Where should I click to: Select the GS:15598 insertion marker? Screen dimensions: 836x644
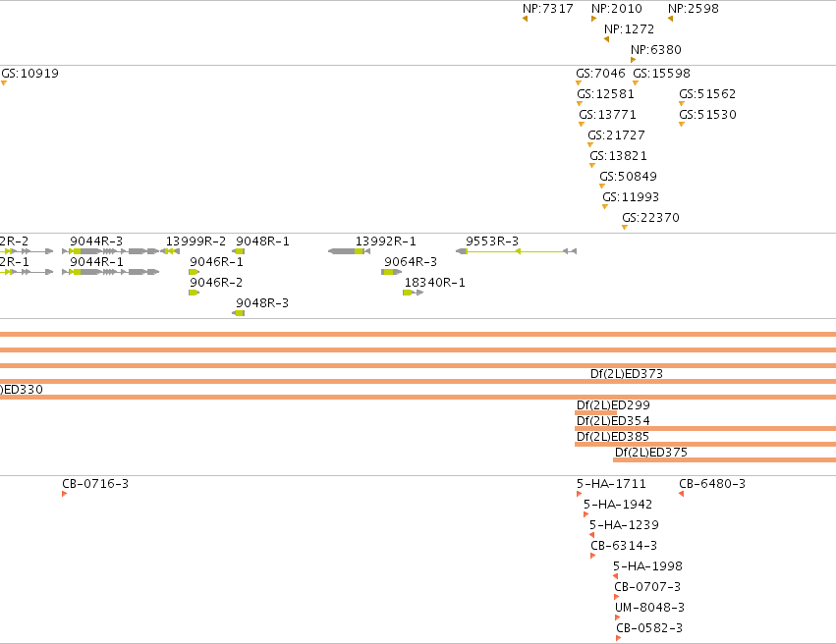coord(636,82)
